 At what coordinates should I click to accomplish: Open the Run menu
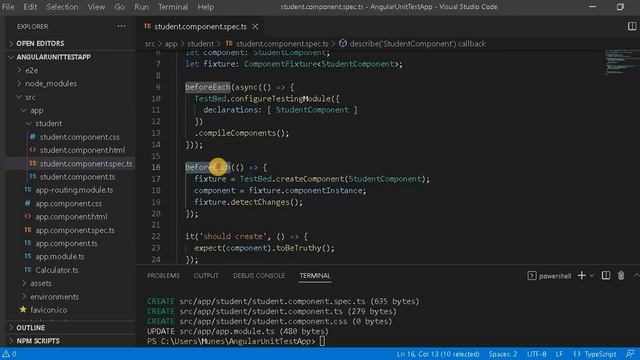pos(141,7)
